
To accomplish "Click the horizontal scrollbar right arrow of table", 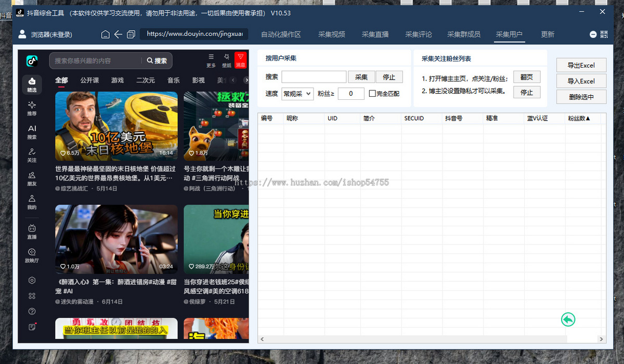I will tap(602, 339).
